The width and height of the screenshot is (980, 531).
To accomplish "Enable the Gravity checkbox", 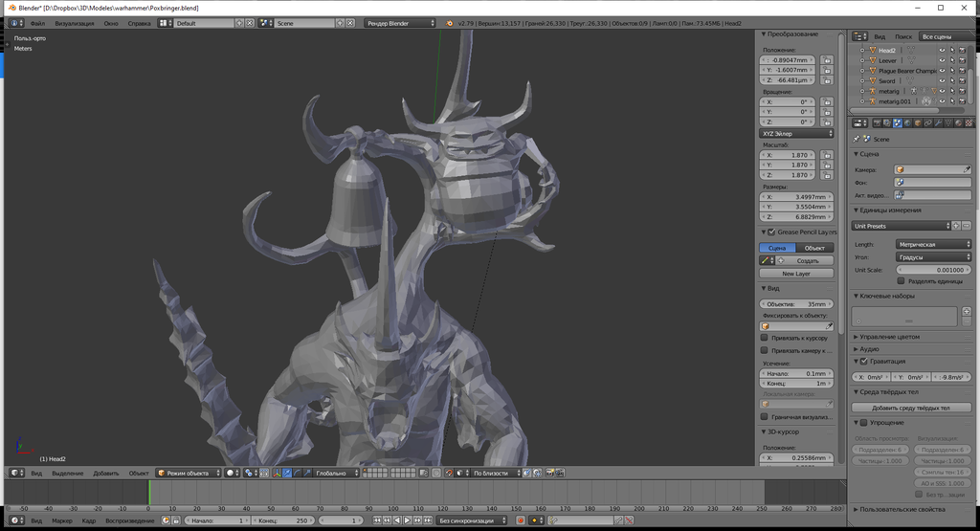I will [x=864, y=362].
